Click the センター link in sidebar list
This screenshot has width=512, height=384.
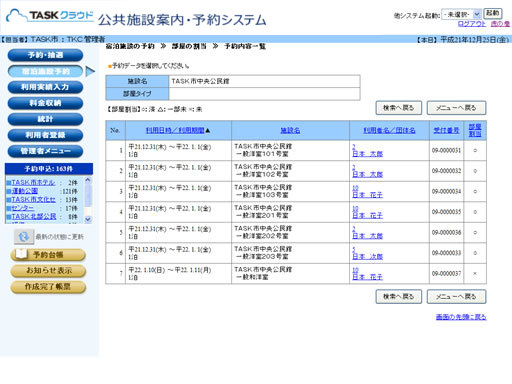[22, 208]
